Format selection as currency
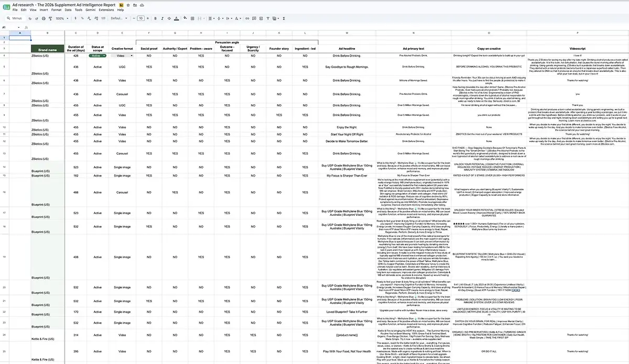Viewport: 629px width, 364px height. (75, 18)
